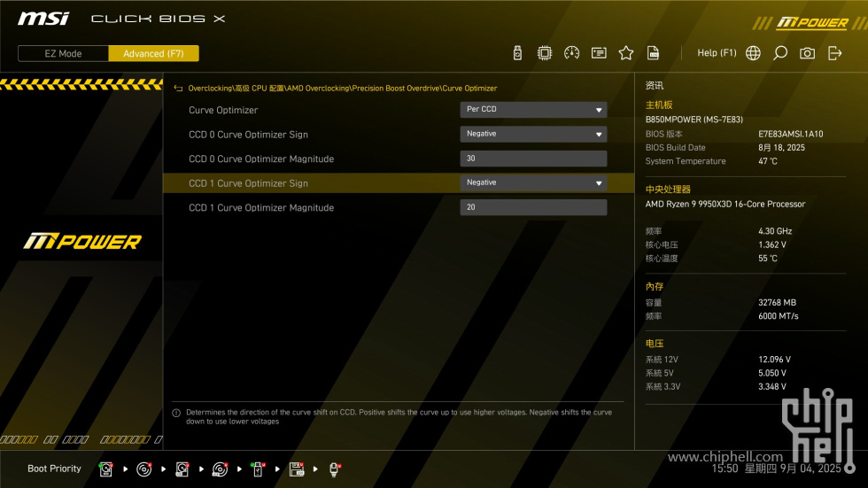Select the Curve Optimizer setting label

coord(223,110)
